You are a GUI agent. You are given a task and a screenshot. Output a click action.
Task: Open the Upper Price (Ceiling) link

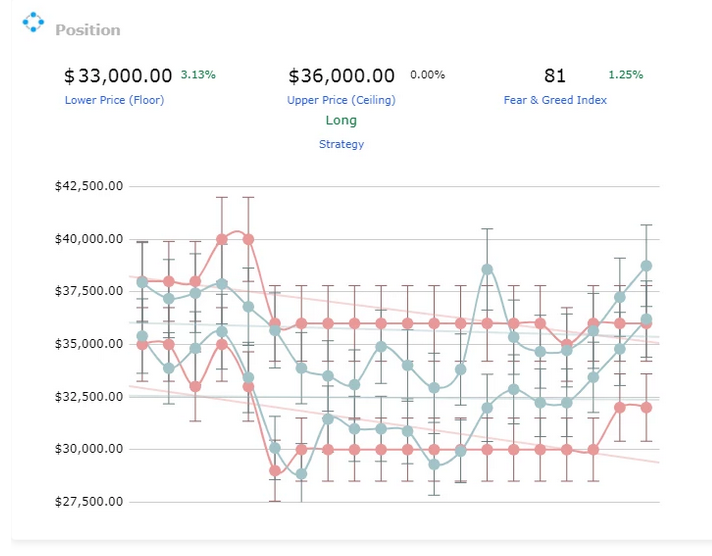341,100
